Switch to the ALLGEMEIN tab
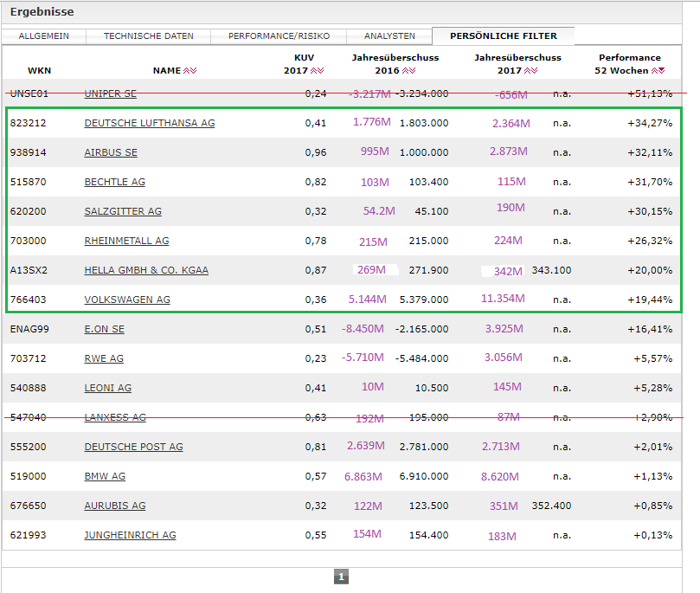 tap(44, 36)
